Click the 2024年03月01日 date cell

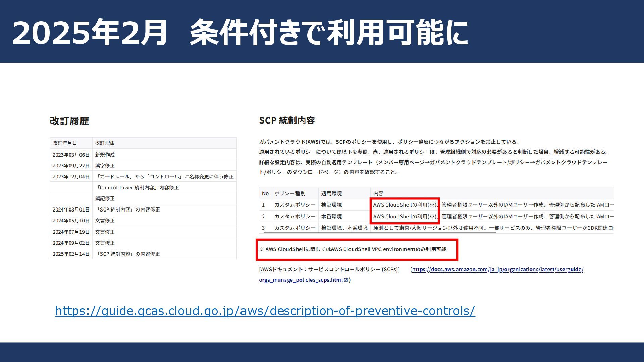71,209
